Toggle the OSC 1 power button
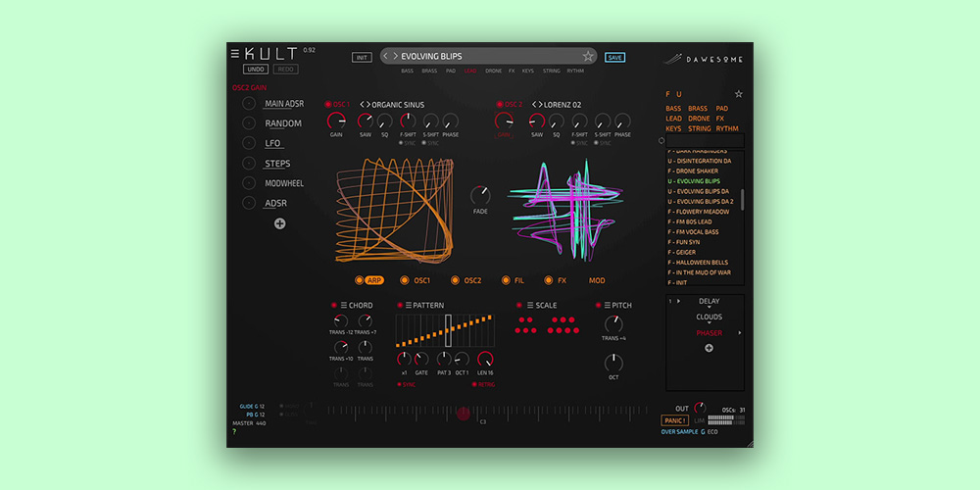Viewport: 980px width, 490px height. pos(328,104)
